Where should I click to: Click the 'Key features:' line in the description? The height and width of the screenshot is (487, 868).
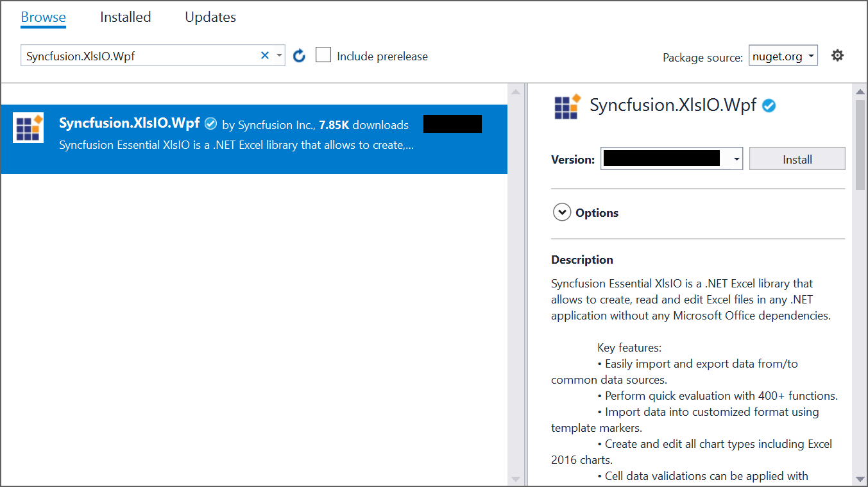click(x=629, y=348)
